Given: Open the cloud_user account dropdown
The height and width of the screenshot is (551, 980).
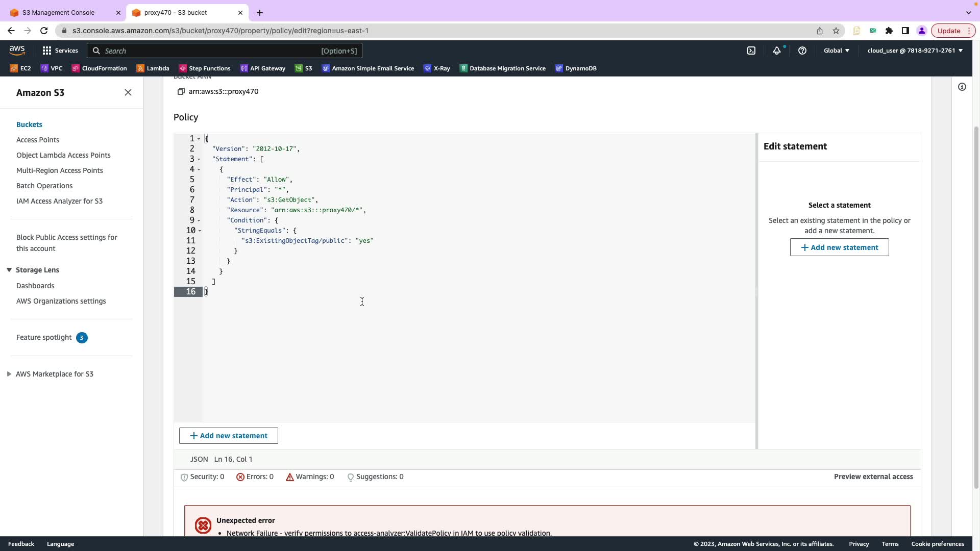Looking at the screenshot, I should tap(915, 51).
